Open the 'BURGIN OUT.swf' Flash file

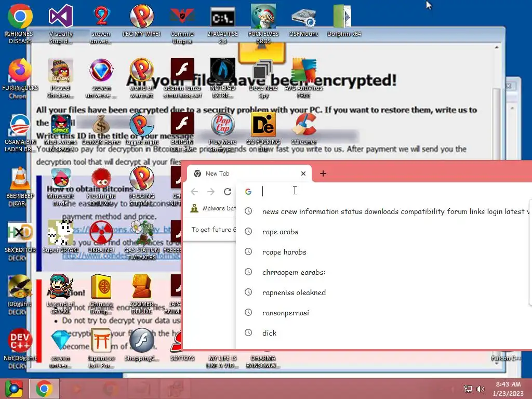coord(182,125)
